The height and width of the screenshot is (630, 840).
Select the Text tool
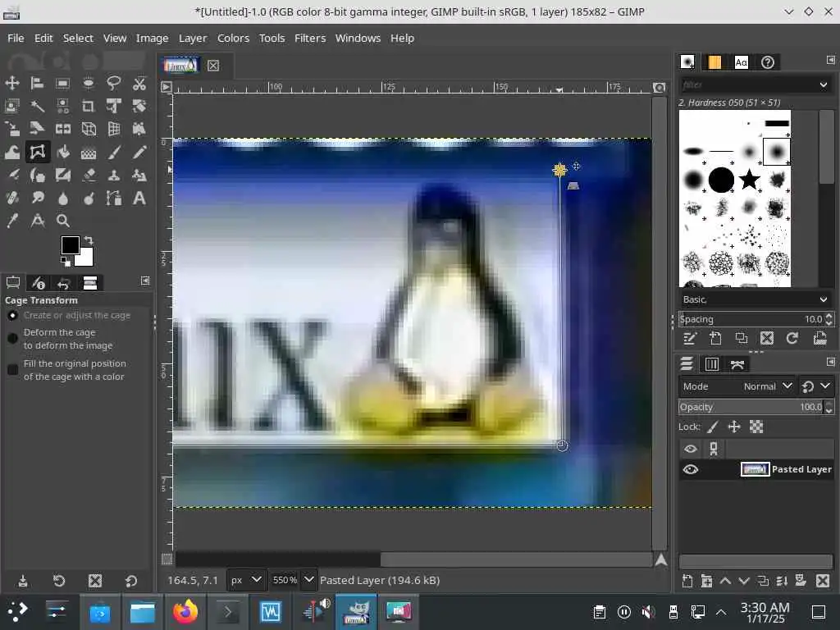click(x=139, y=199)
